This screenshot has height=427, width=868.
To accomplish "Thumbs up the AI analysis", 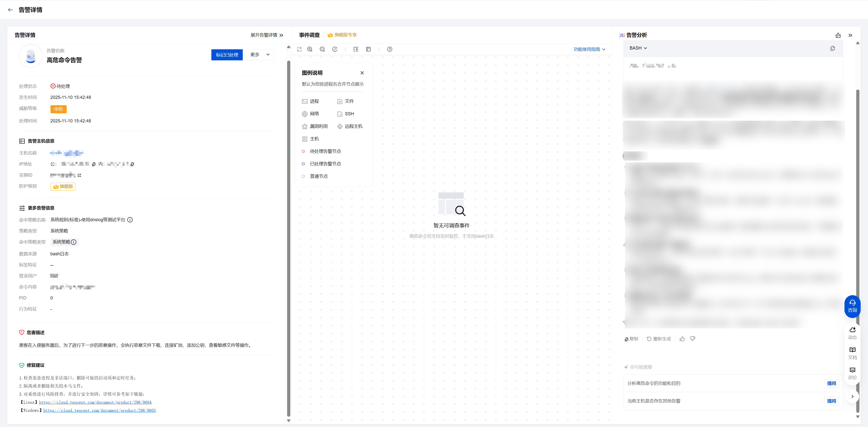I will tap(682, 339).
